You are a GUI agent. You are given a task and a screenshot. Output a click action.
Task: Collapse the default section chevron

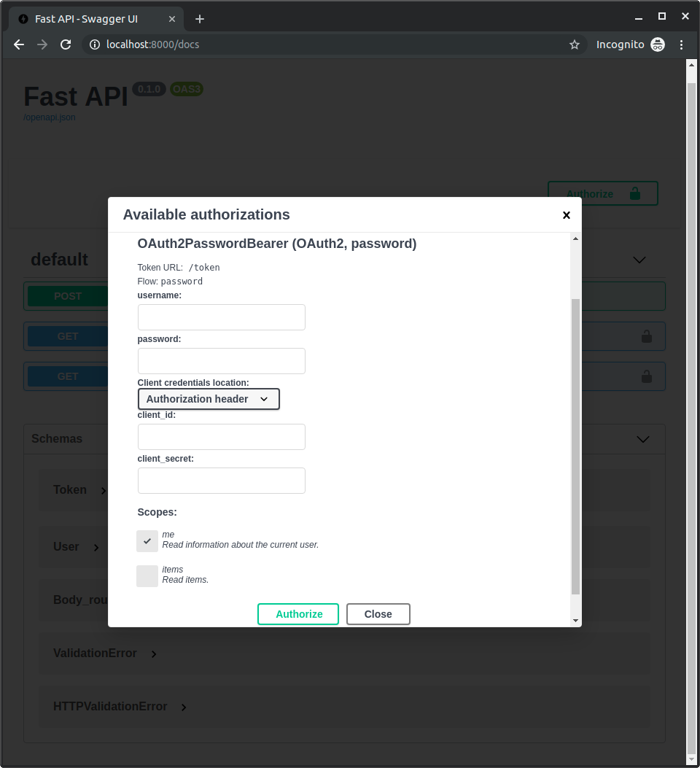coord(639,260)
